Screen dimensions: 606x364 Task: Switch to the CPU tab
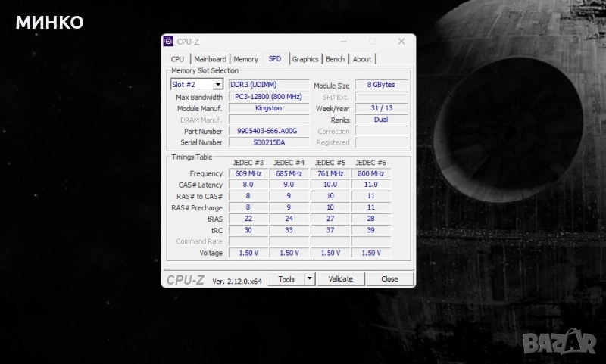[x=177, y=59]
